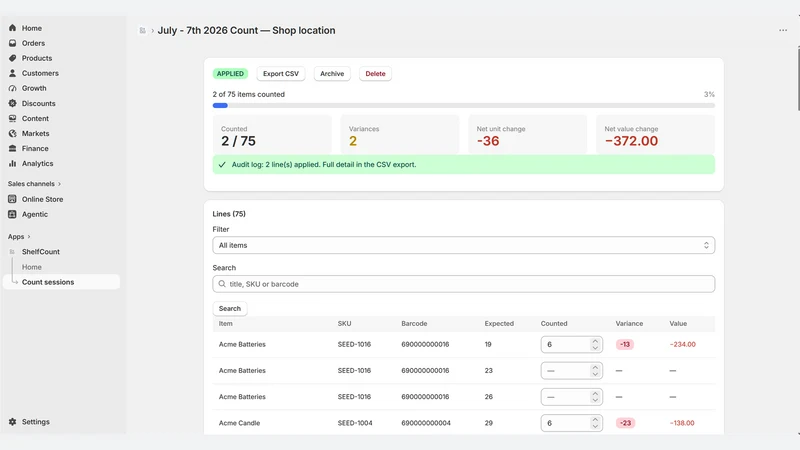Screen dimensions: 800x450
Task: Click the -138.00 value cell
Action: click(682, 423)
